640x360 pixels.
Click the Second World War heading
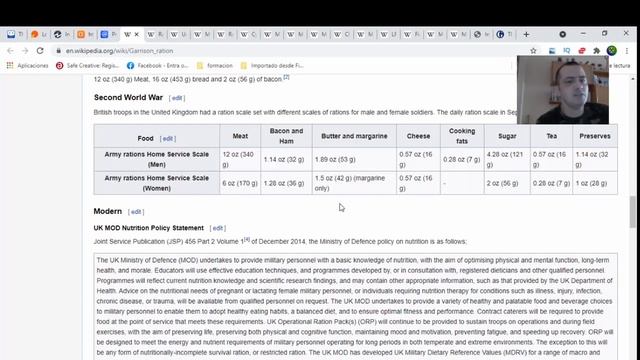[128, 98]
